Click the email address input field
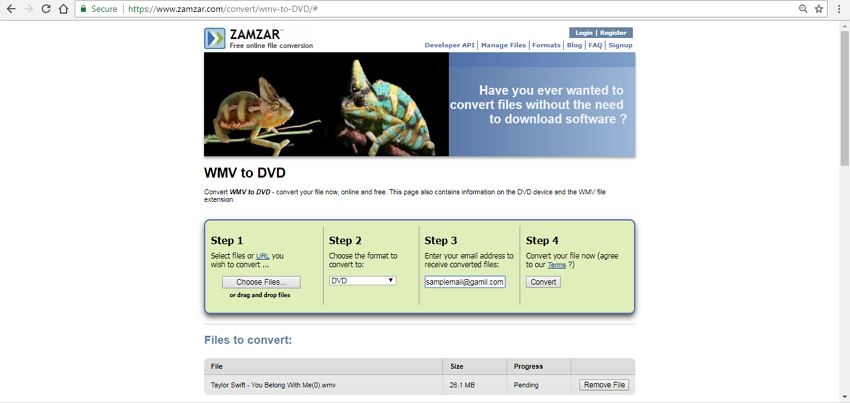This screenshot has height=403, width=850. click(464, 282)
